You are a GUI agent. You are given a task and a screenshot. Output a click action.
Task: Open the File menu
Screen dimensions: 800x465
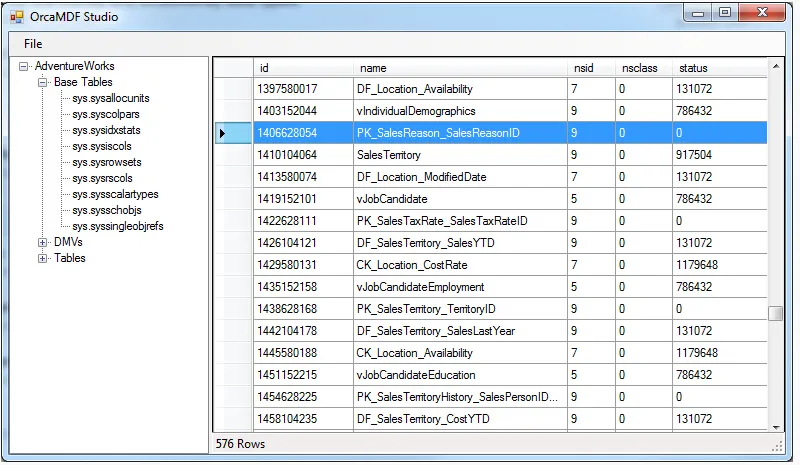pos(33,44)
